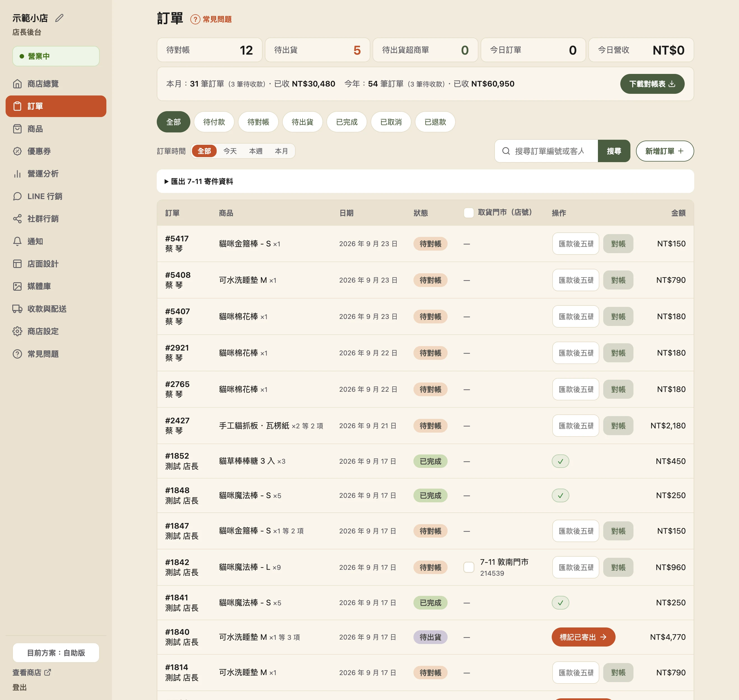Open 店面設計 layout icon
Viewport: 739px width, 700px height.
coord(17,264)
